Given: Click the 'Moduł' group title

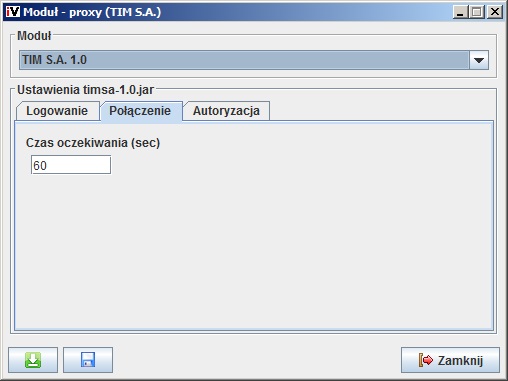Looking at the screenshot, I should point(34,36).
